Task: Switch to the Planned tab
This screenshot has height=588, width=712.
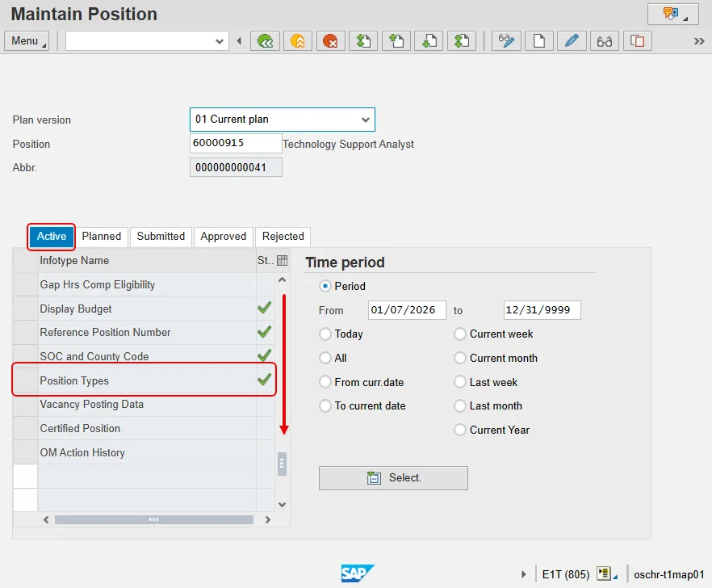Action: (x=101, y=237)
